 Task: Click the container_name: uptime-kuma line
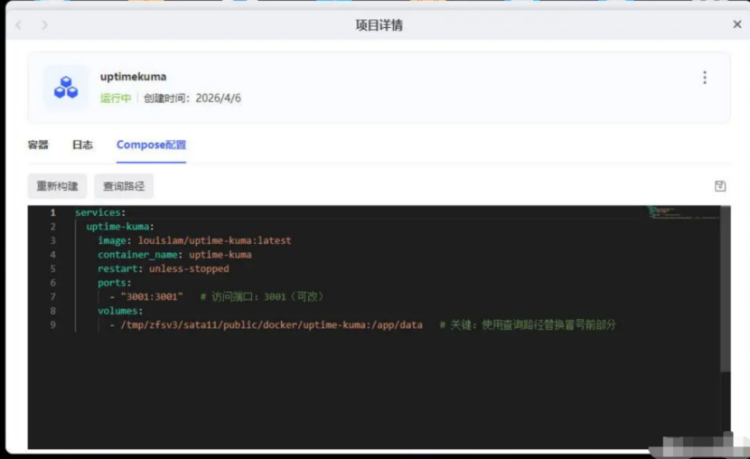[175, 254]
